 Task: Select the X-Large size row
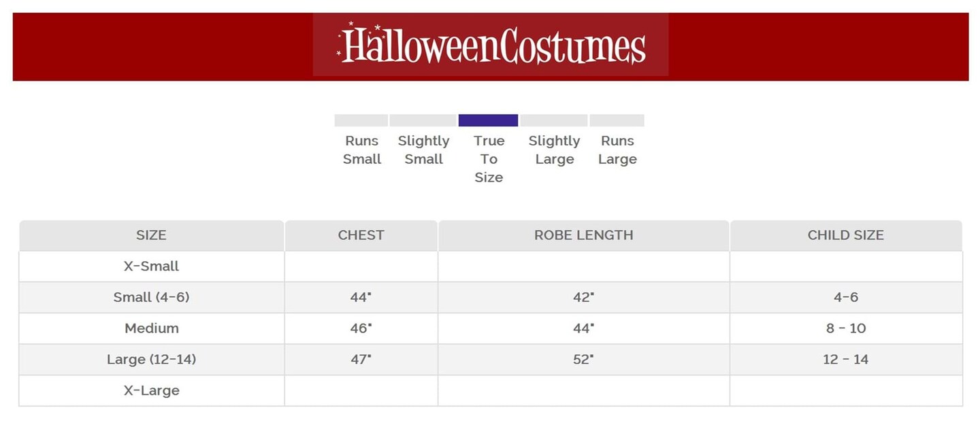click(151, 391)
